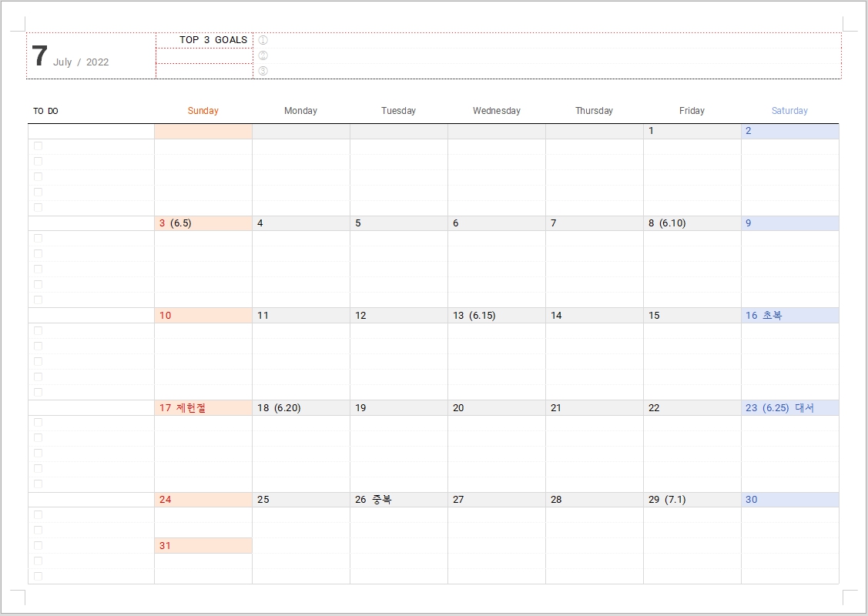Image resolution: width=868 pixels, height=616 pixels.
Task: Tick the last TO DO checkbox of the top week
Action: click(x=39, y=208)
